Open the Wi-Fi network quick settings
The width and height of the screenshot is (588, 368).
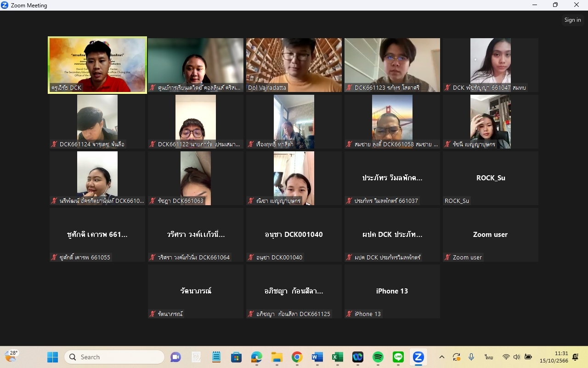[x=506, y=357]
